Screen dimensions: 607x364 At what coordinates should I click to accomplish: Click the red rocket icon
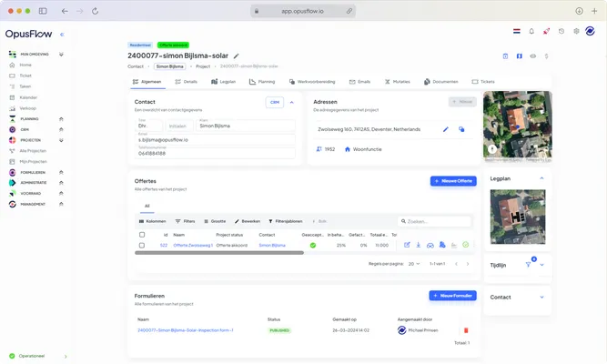(546, 31)
